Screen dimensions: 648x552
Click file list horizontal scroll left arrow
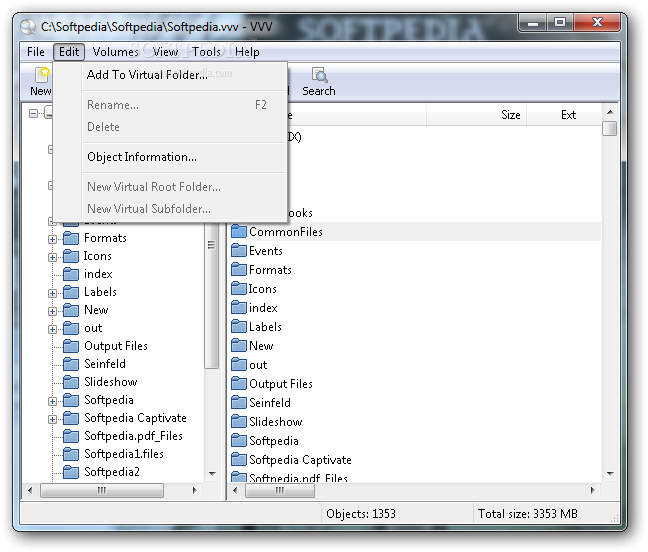pos(235,490)
